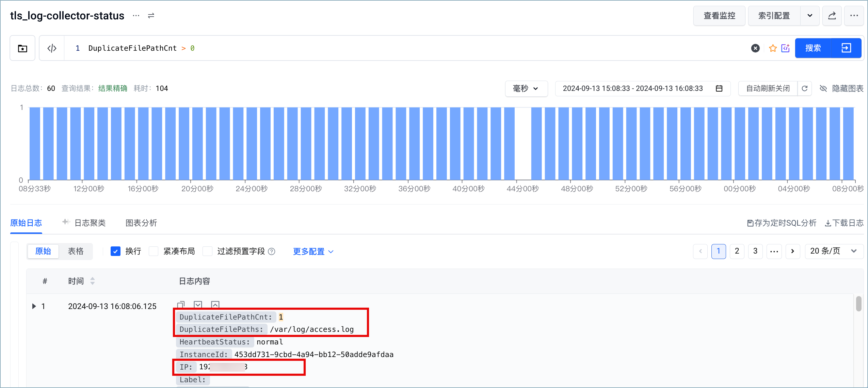Open the saved searches folder icon
Screen dimensions: 868x388
(22, 48)
